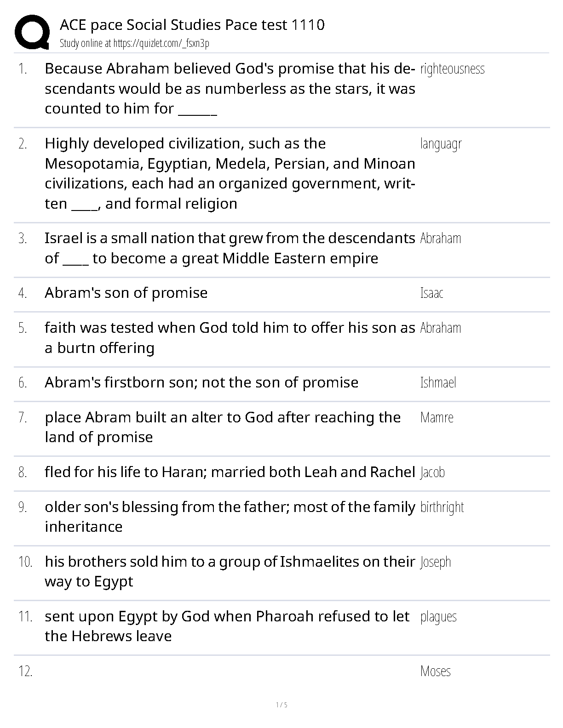
Task: Click the question about fleeing to Haran
Action: point(230,472)
